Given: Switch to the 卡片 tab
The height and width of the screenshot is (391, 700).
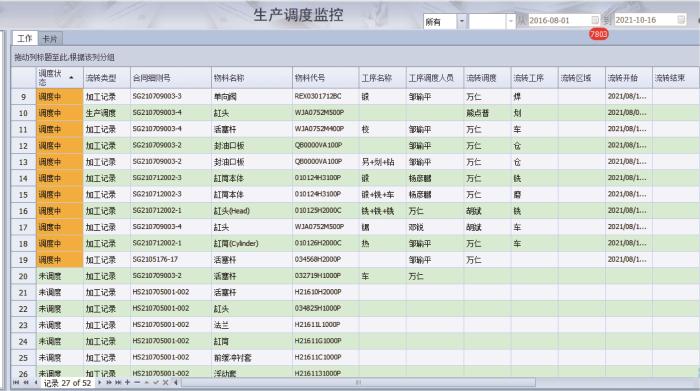Looking at the screenshot, I should coord(50,39).
